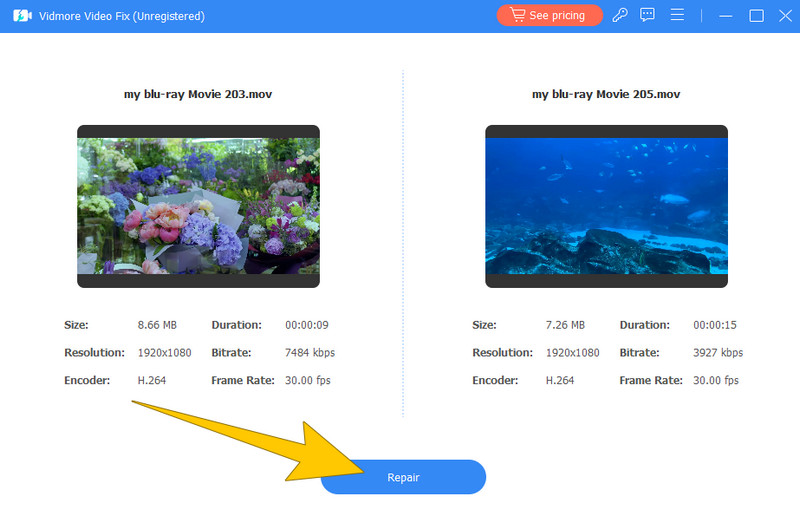Click the 00:00:15 duration value
Viewport: 800px width, 523px height.
point(716,325)
